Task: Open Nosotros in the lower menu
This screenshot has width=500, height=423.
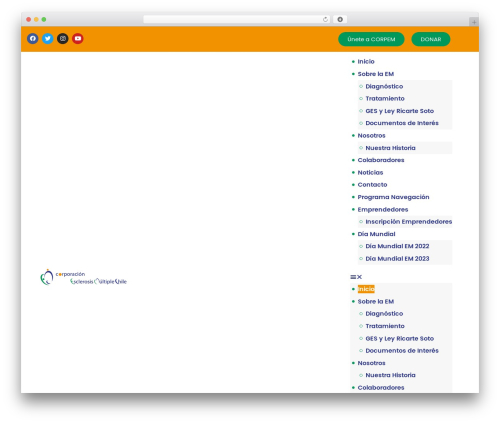Action: pos(371,363)
